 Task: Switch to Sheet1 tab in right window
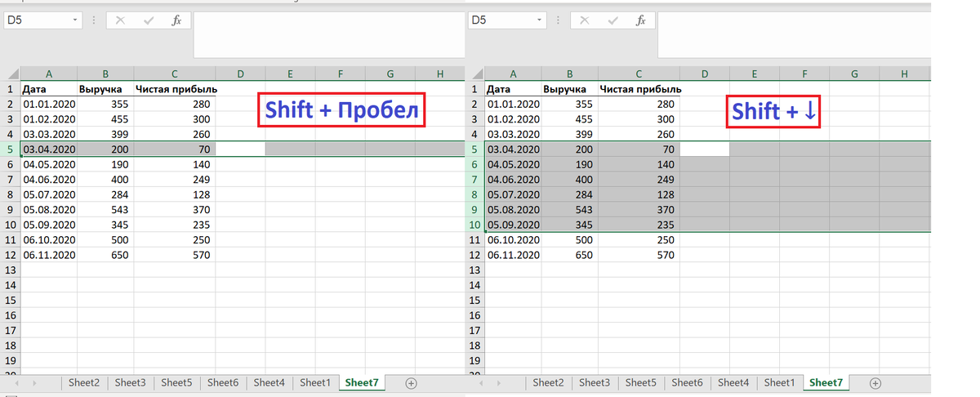[x=779, y=382]
